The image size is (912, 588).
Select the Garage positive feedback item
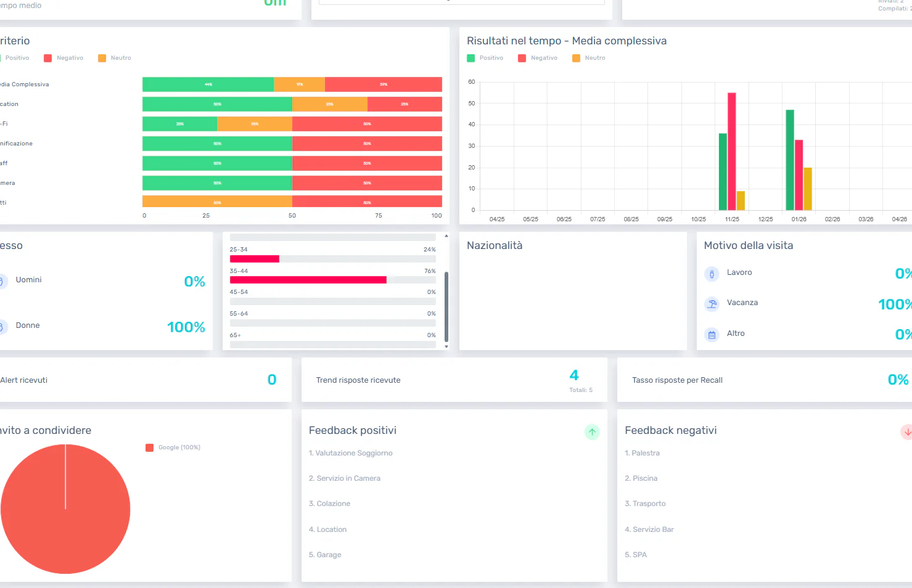coord(325,555)
